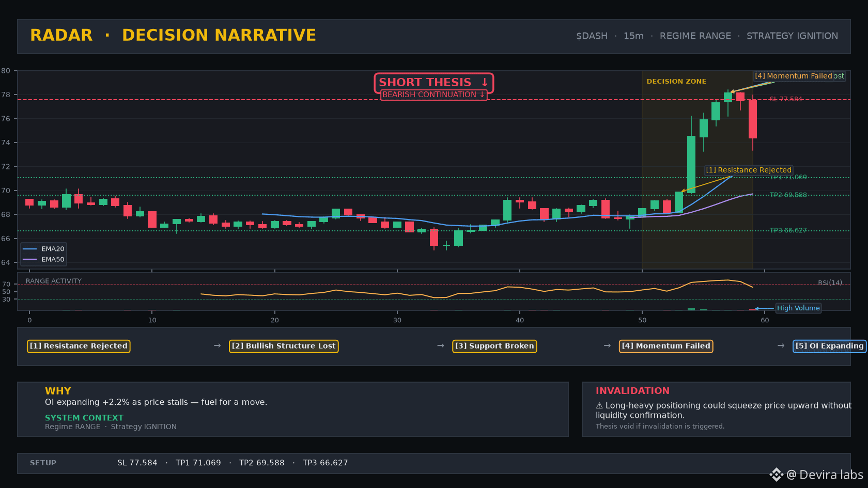Viewport: 868px width, 488px height.
Task: Click the arrow after Resistance Rejected step
Action: [217, 345]
